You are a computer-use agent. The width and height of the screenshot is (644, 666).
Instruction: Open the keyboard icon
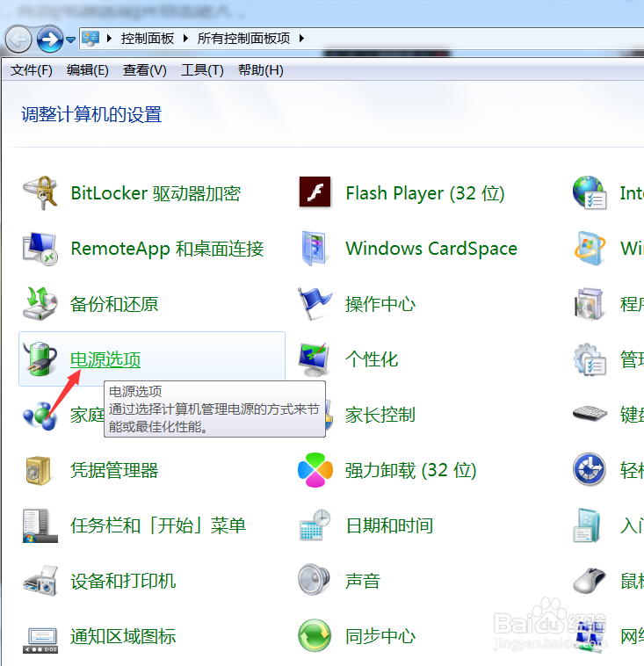(590, 413)
